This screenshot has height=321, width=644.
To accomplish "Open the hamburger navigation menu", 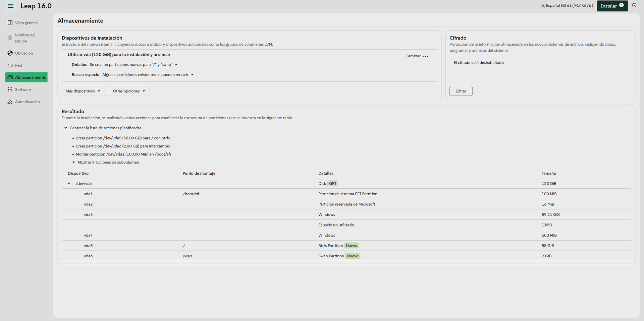I will point(11,6).
